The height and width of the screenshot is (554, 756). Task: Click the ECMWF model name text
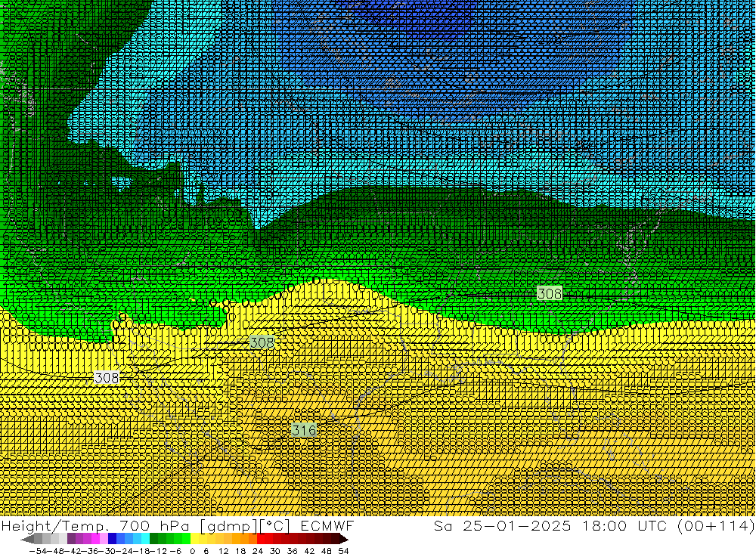[327, 525]
